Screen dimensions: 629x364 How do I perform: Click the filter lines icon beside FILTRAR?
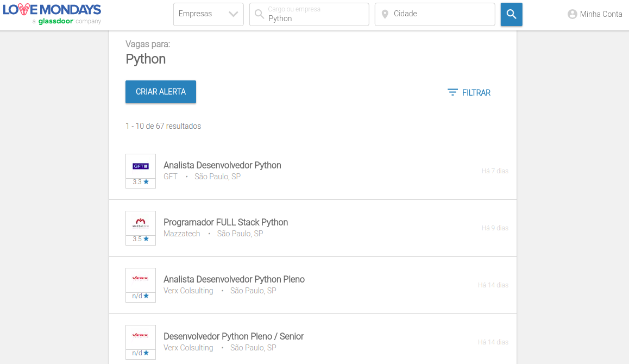pyautogui.click(x=452, y=92)
